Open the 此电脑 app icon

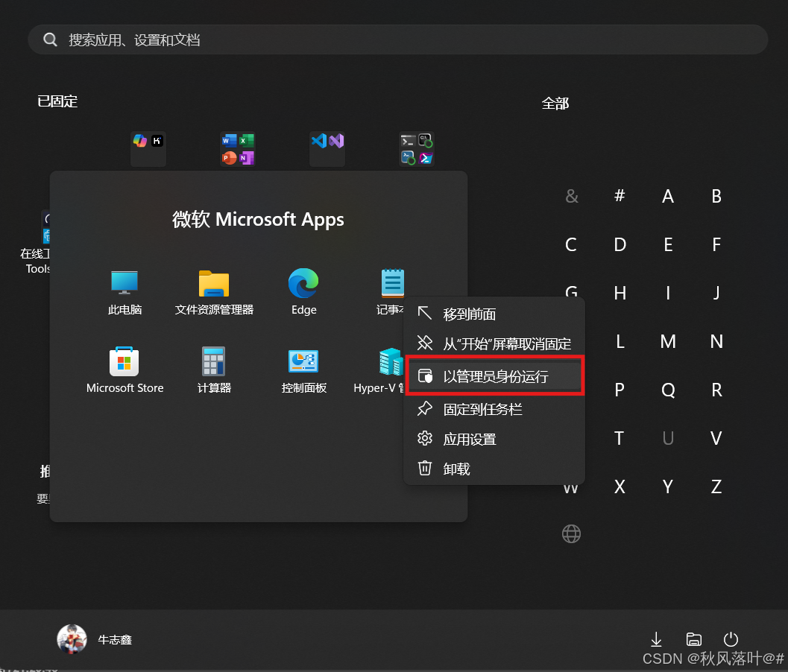click(124, 283)
